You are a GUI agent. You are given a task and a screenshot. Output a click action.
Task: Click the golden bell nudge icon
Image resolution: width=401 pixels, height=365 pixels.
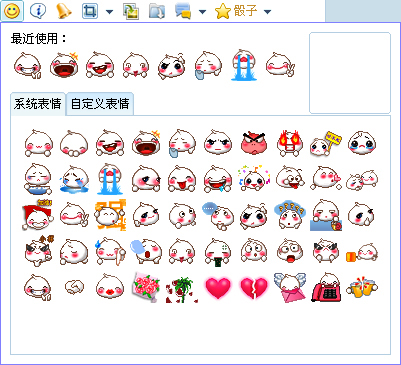pos(64,11)
